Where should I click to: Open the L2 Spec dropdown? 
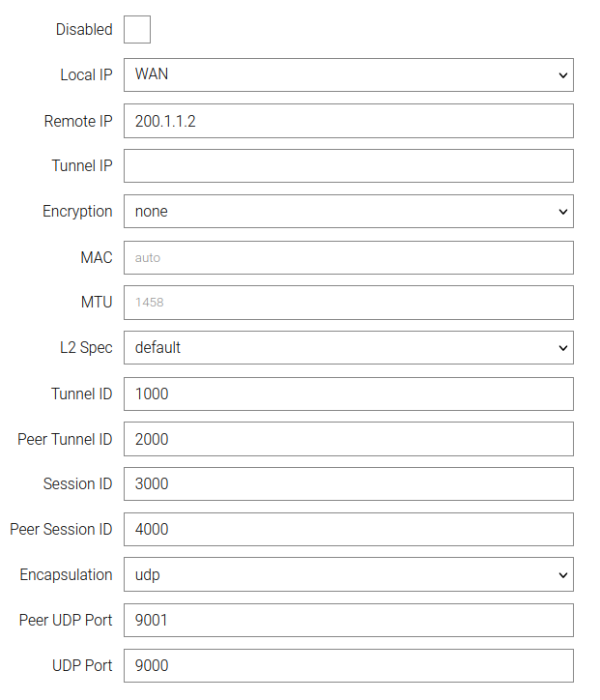348,347
